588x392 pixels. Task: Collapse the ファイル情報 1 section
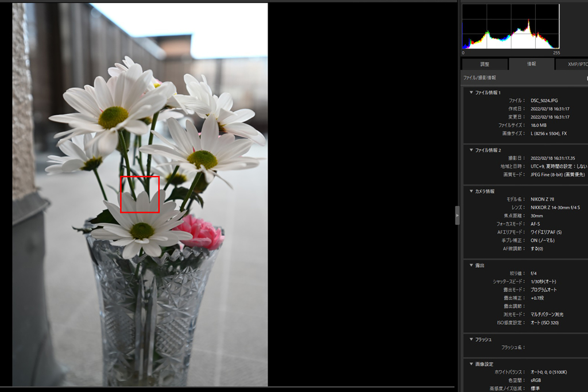tap(471, 93)
